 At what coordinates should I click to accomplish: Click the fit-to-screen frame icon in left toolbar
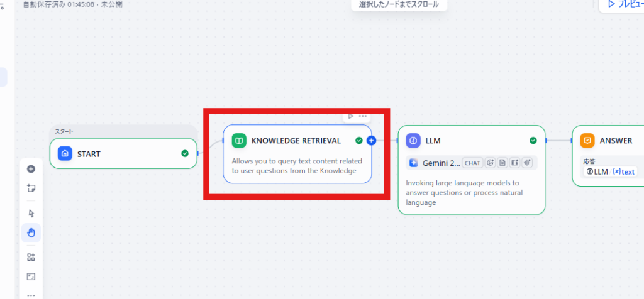tap(31, 276)
